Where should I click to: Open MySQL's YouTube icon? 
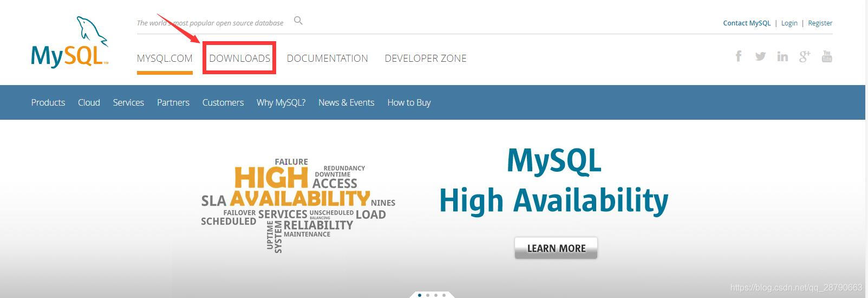pyautogui.click(x=827, y=56)
